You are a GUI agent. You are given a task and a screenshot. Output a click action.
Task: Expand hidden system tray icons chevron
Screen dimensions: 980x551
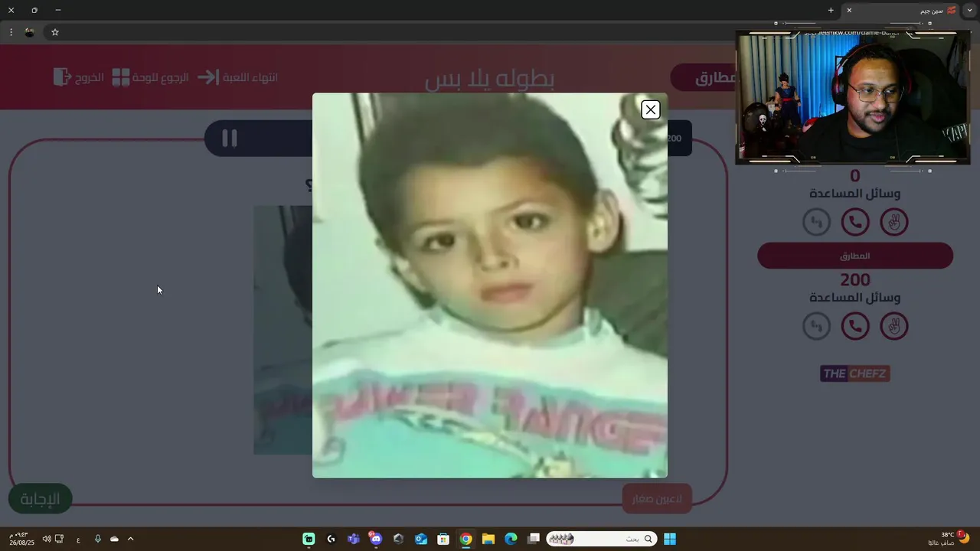pos(130,539)
